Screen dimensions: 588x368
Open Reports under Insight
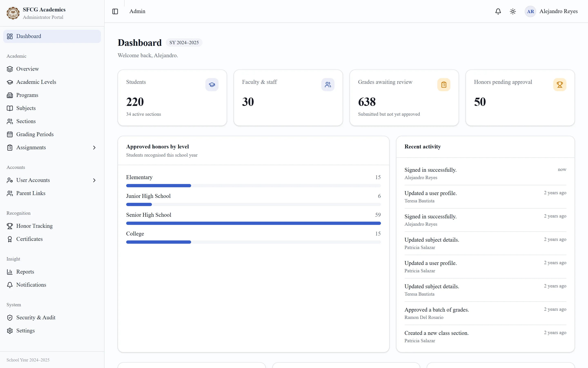(x=52, y=272)
